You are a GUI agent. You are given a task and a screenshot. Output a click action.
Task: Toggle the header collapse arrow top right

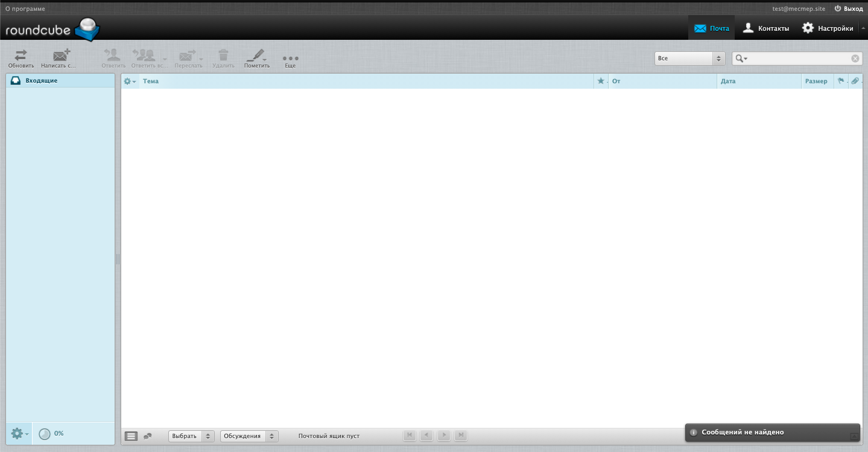pos(863,28)
